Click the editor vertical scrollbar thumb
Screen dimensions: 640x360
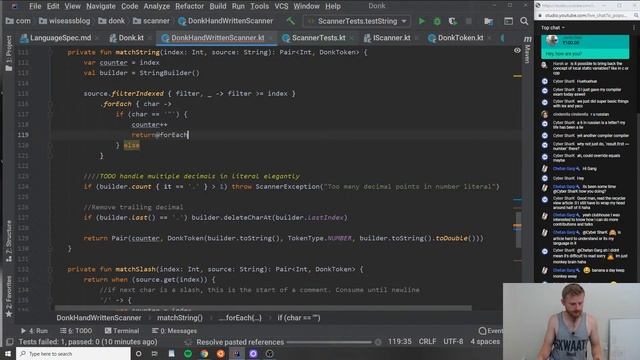pyautogui.click(x=518, y=229)
